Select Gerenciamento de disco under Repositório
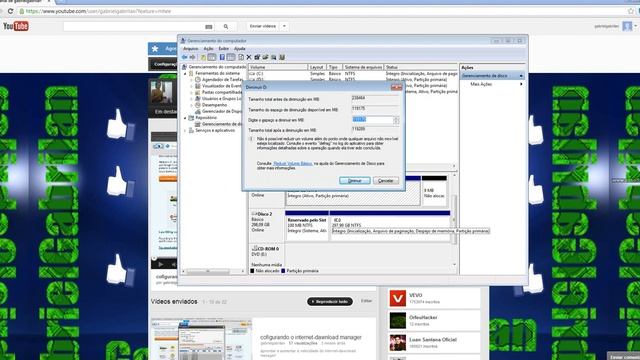This screenshot has height=360, width=640. (222, 124)
